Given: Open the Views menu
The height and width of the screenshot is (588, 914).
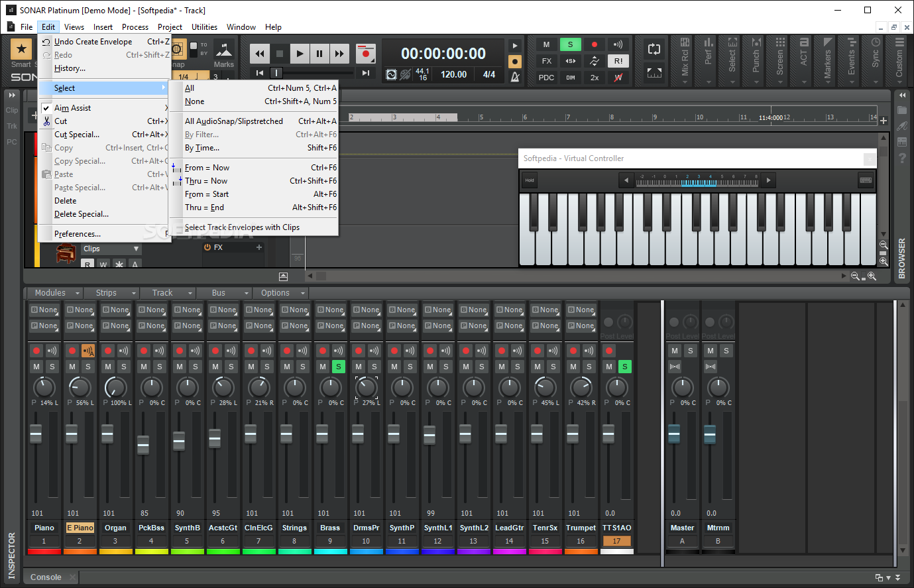Looking at the screenshot, I should [74, 27].
